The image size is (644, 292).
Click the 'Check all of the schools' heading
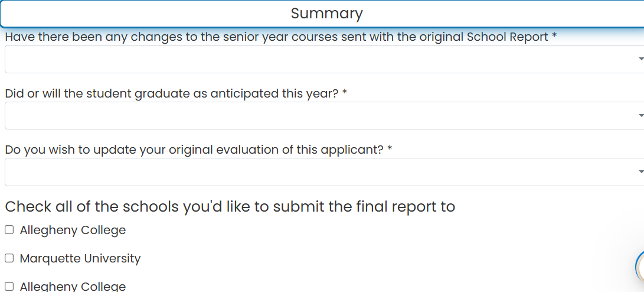[x=230, y=206]
